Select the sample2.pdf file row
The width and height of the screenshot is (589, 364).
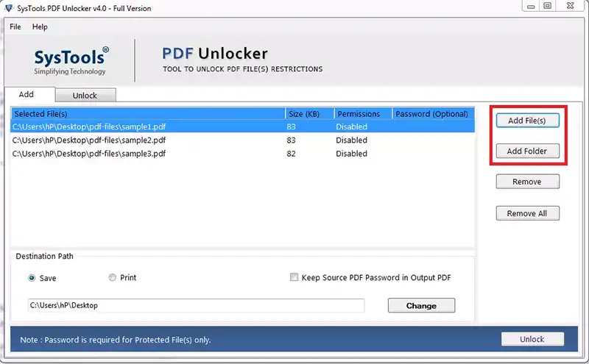pyautogui.click(x=243, y=140)
